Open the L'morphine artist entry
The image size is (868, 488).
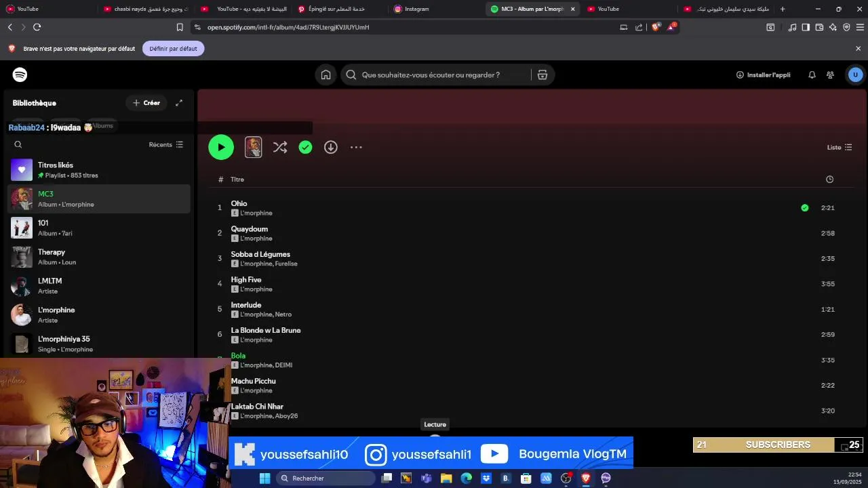[x=99, y=315]
